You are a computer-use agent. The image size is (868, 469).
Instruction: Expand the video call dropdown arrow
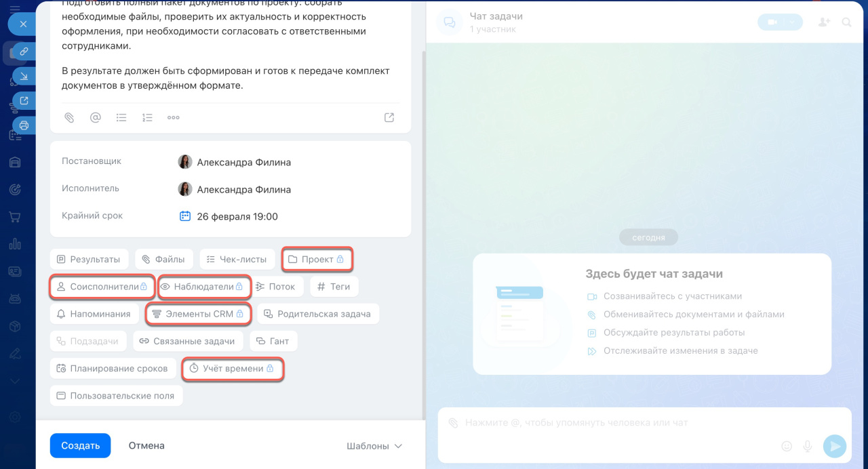click(x=792, y=22)
